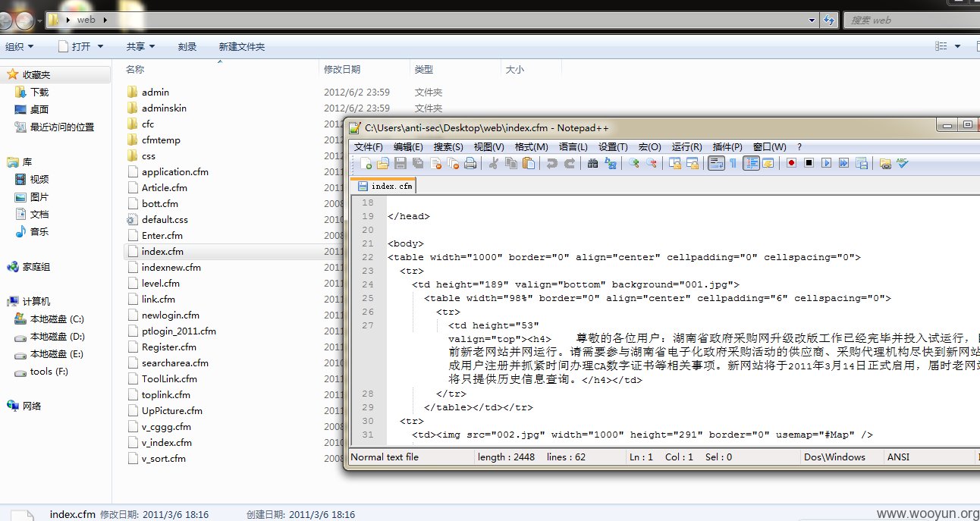Click the macro Playback icon
The image size is (980, 521).
pos(827,163)
